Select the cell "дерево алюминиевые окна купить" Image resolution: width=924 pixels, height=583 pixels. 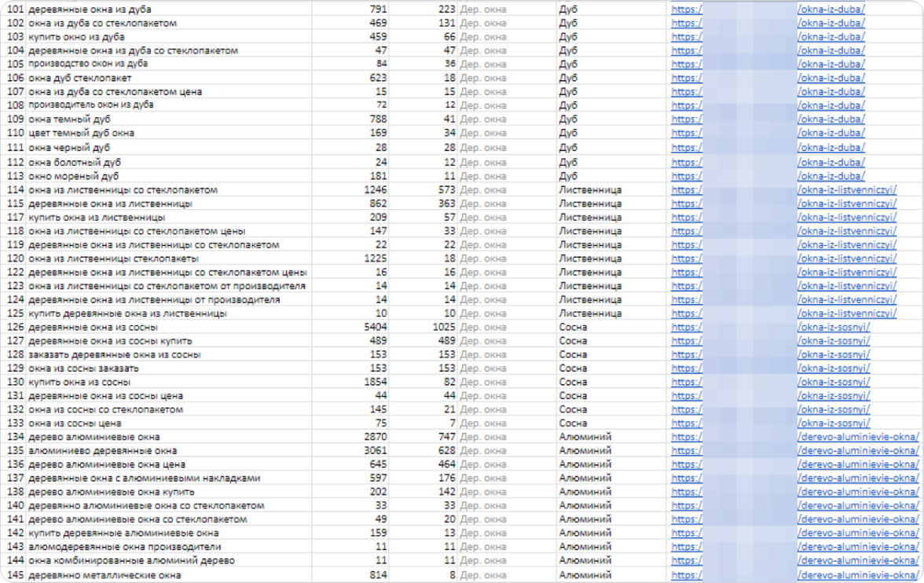coord(112,492)
